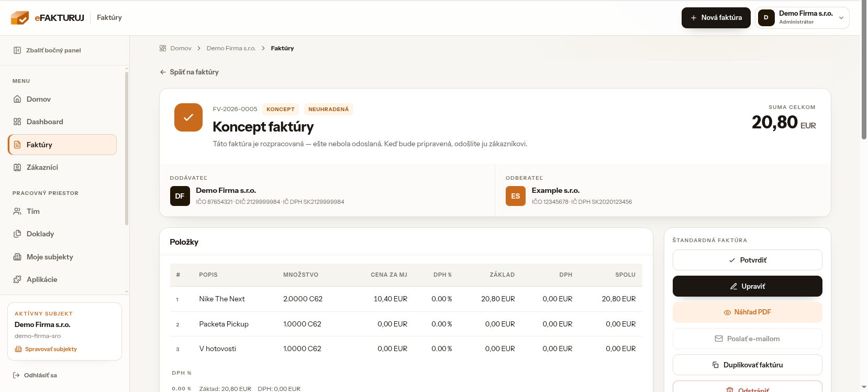Click the D avatar in the header
The height and width of the screenshot is (392, 868).
[766, 18]
